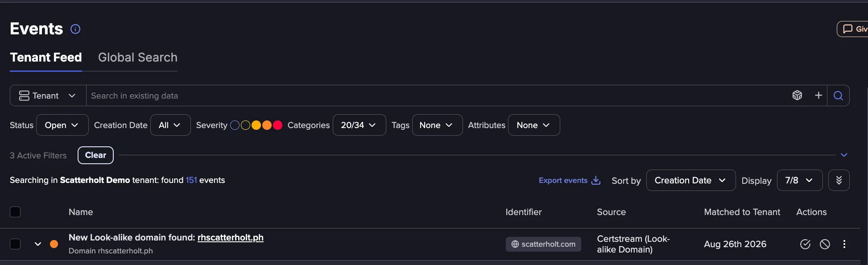Mark the rhscatterholt.ph event as resolved
This screenshot has width=868, height=265.
pos(805,244)
